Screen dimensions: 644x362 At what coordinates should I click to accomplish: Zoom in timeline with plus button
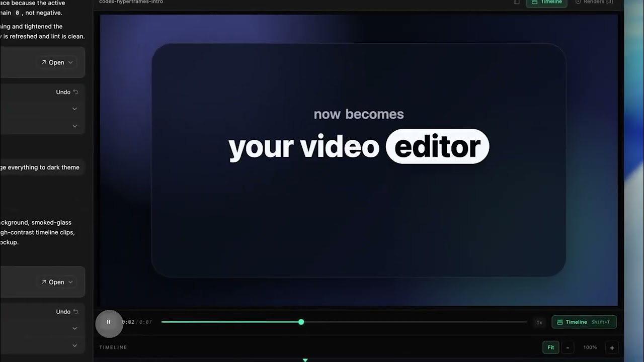tap(612, 347)
